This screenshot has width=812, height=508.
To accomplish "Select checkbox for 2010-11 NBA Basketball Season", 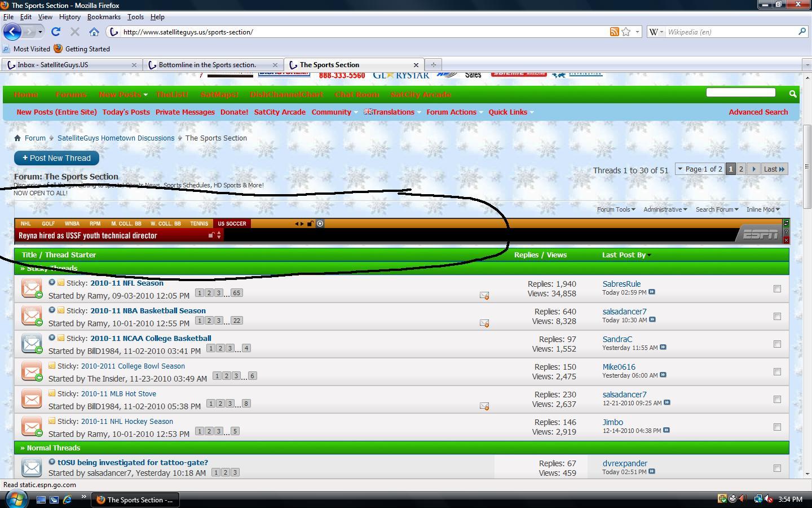I will pyautogui.click(x=777, y=316).
